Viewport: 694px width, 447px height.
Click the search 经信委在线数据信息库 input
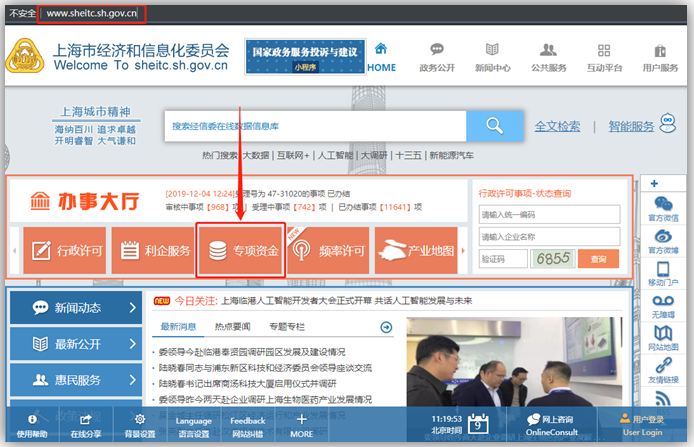pyautogui.click(x=316, y=126)
